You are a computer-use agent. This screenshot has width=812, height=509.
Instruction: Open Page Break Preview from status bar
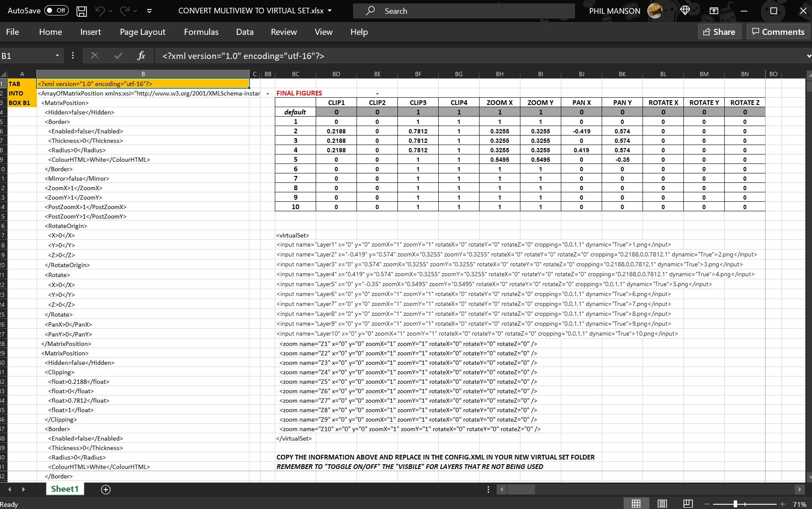point(687,503)
